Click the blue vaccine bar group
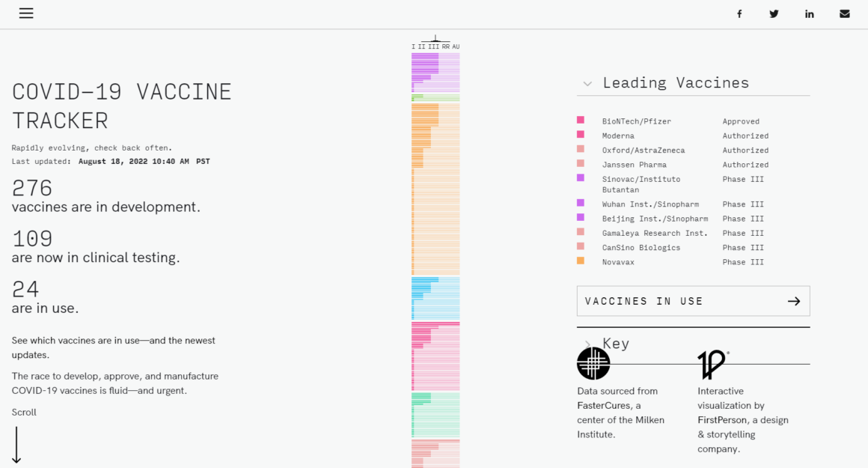Screen dimensions: 868x468 [x=435, y=299]
